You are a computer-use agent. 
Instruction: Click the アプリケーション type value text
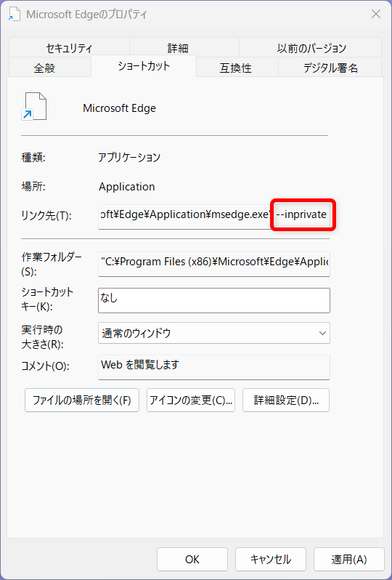click(x=129, y=158)
